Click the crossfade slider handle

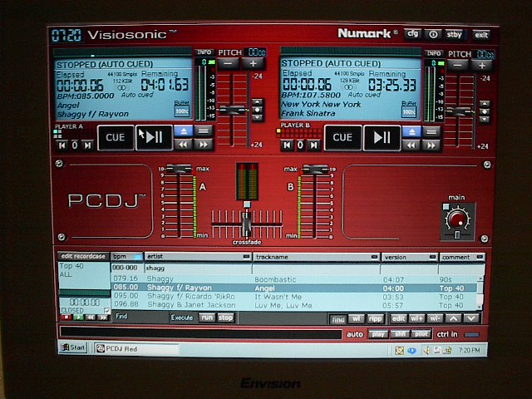pyautogui.click(x=247, y=224)
